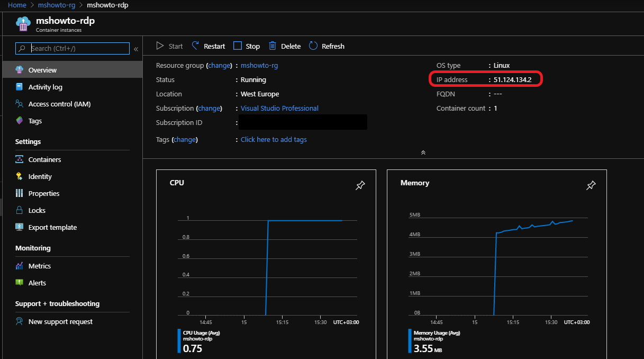Restart the container instance
This screenshot has height=359, width=644.
point(208,46)
